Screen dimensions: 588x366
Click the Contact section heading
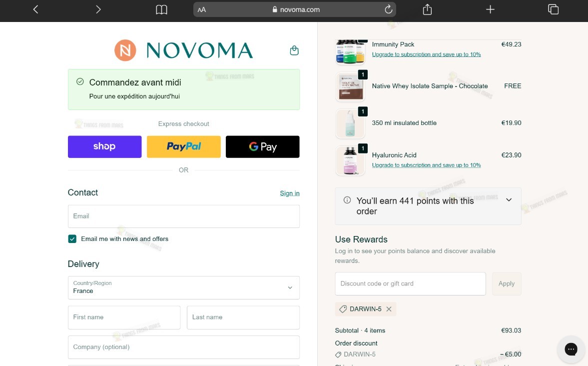click(83, 192)
